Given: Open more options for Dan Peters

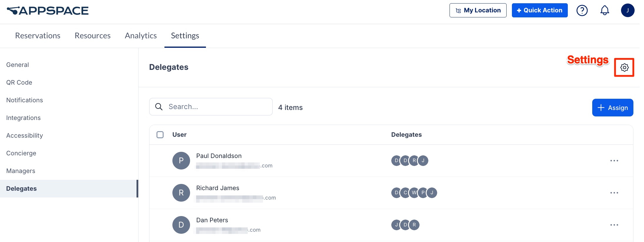Looking at the screenshot, I should click(614, 225).
